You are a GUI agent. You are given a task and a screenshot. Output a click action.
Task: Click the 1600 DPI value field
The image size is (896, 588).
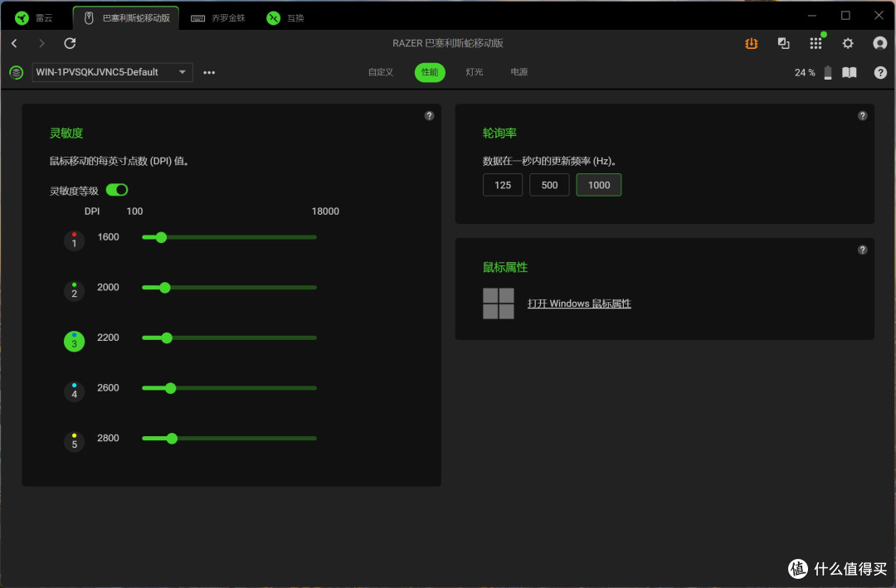point(108,236)
